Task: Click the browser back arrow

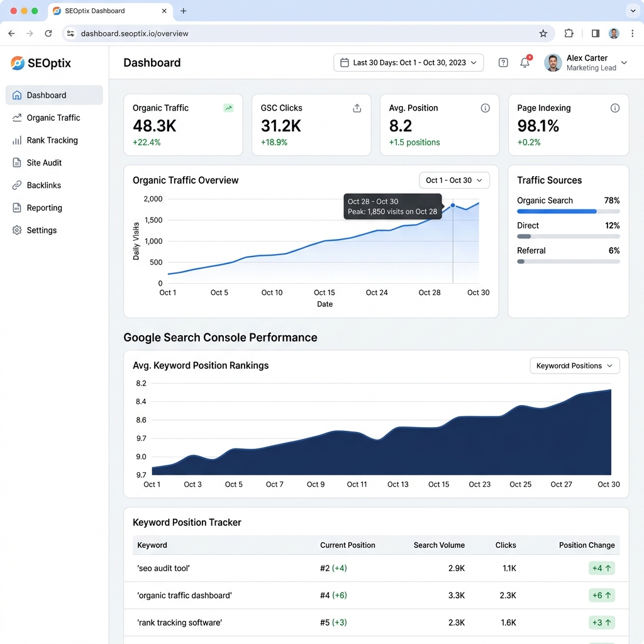Action: click(x=11, y=33)
